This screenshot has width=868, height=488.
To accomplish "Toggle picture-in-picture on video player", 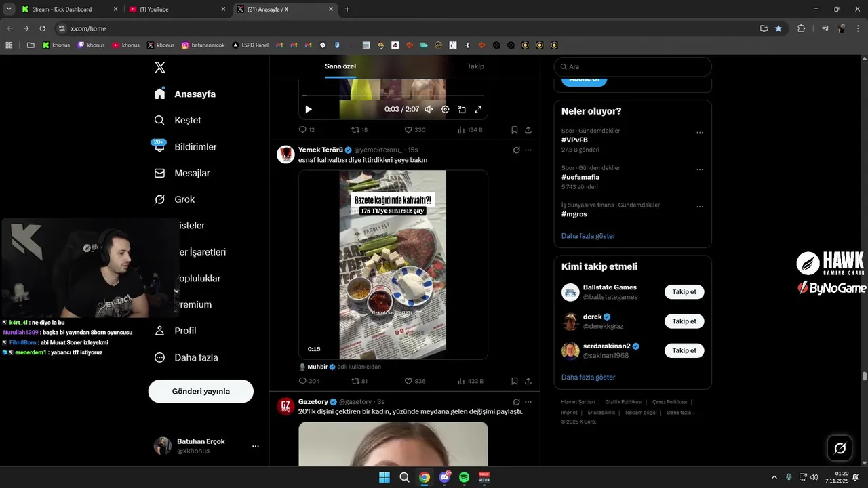I will pos(462,109).
